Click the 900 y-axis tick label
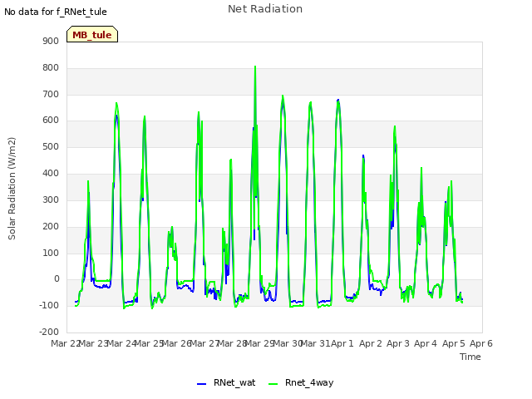The width and height of the screenshot is (532, 399). click(51, 41)
